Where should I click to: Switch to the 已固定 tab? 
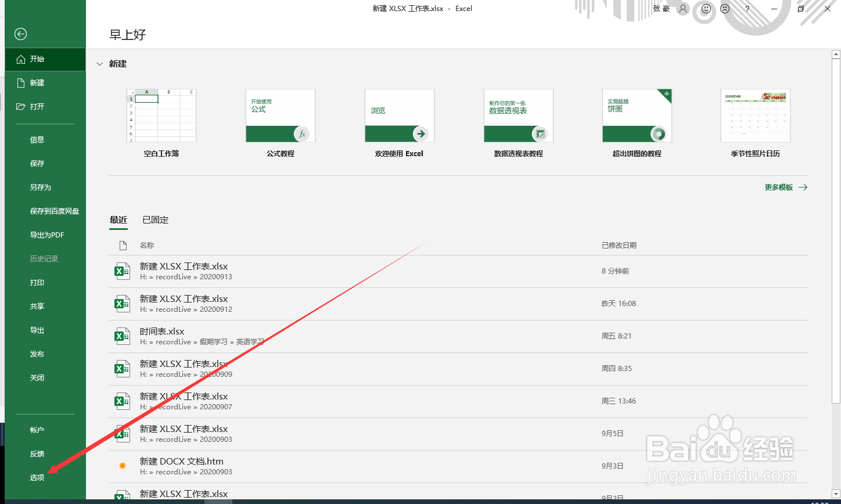click(156, 220)
